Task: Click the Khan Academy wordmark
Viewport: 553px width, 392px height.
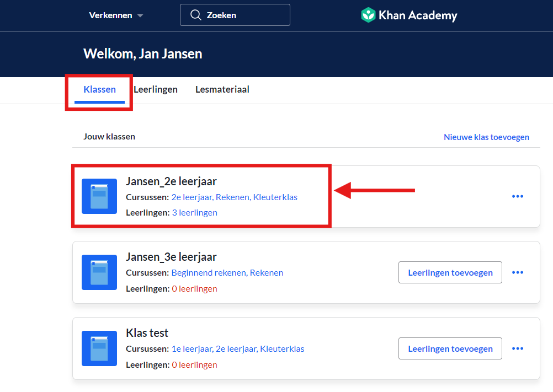Action: point(418,15)
